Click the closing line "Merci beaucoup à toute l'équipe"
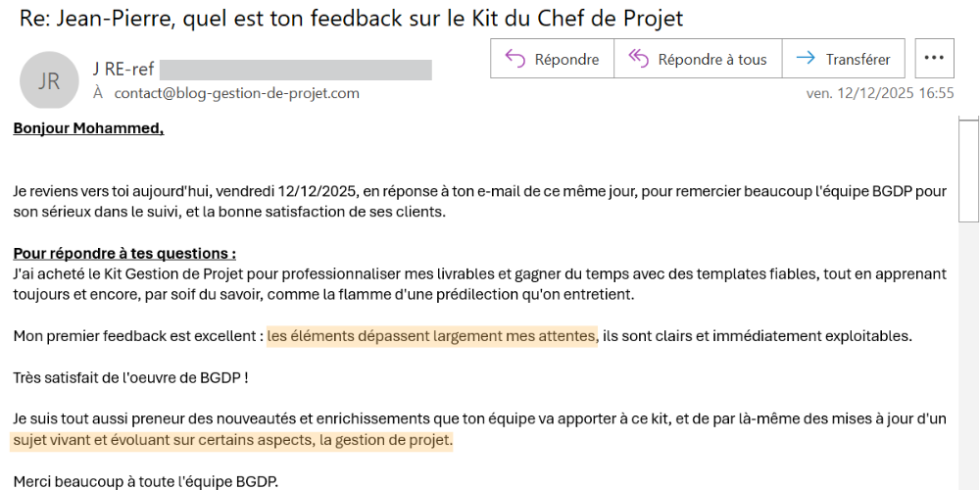Image resolution: width=980 pixels, height=490 pixels. 146,481
